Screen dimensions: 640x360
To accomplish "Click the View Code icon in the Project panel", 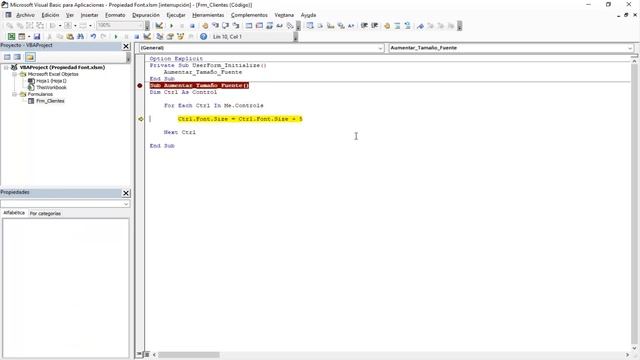I will 7,57.
